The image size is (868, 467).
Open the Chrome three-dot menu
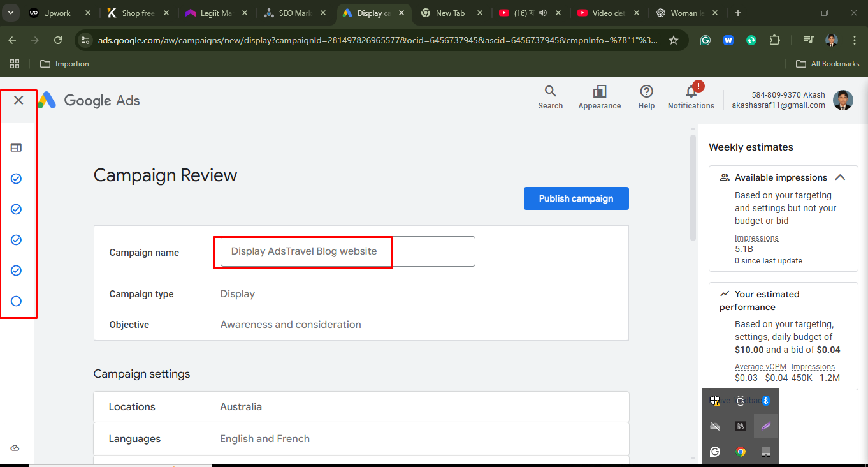point(855,40)
